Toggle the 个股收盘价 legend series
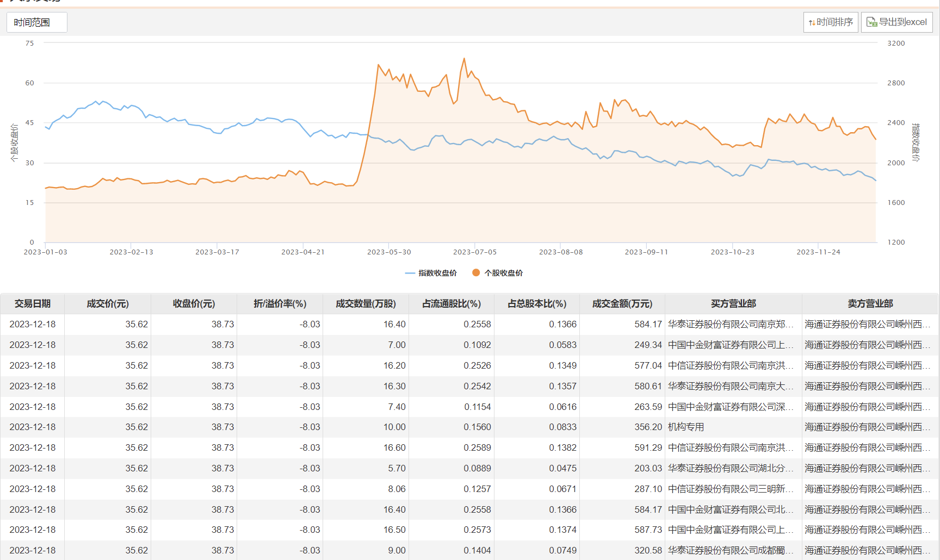This screenshot has height=560, width=940. click(x=497, y=273)
